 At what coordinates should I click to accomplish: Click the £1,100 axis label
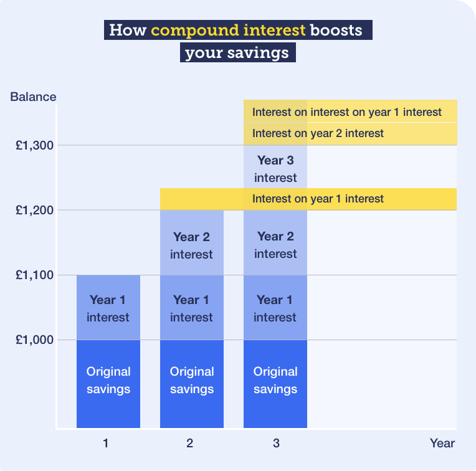tap(35, 275)
